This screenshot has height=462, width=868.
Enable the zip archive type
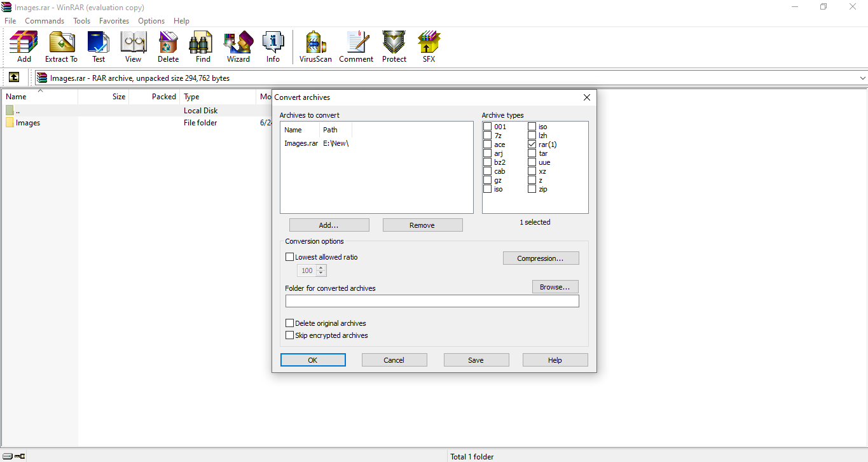532,189
